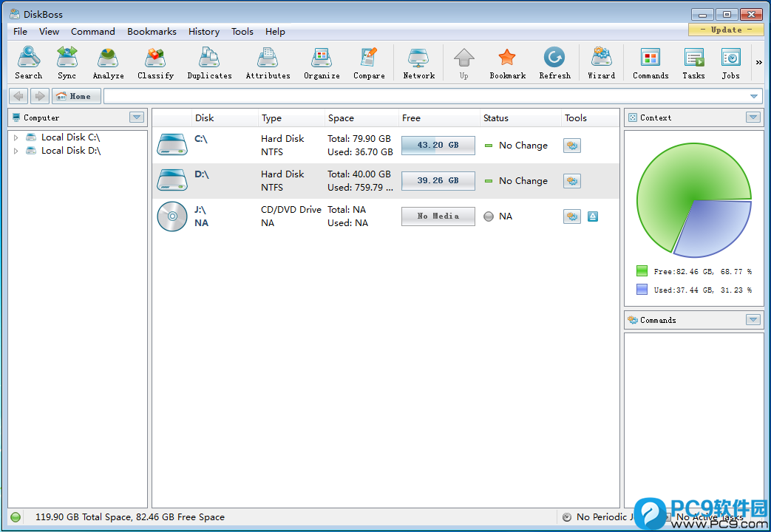Sort by the Disk column header
The width and height of the screenshot is (771, 532).
(225, 118)
